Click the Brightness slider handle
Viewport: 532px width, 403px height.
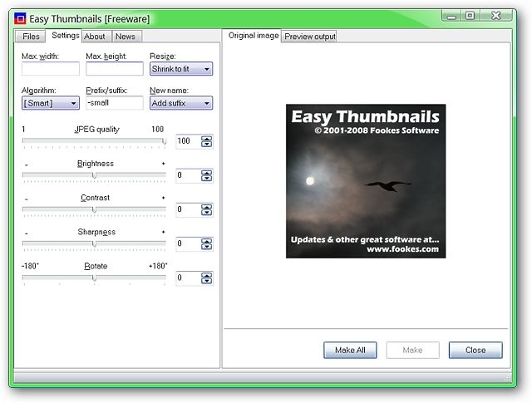[94, 175]
